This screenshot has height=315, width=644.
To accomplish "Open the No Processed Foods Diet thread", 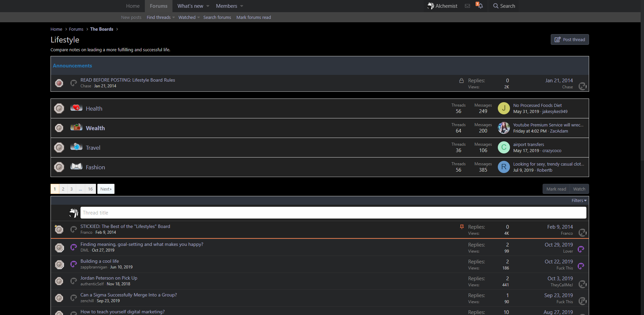I will tap(537, 105).
